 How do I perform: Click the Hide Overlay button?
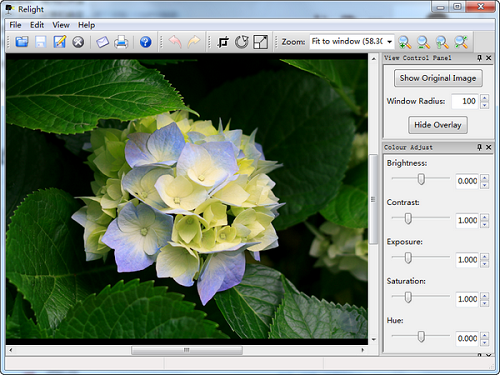coord(438,125)
